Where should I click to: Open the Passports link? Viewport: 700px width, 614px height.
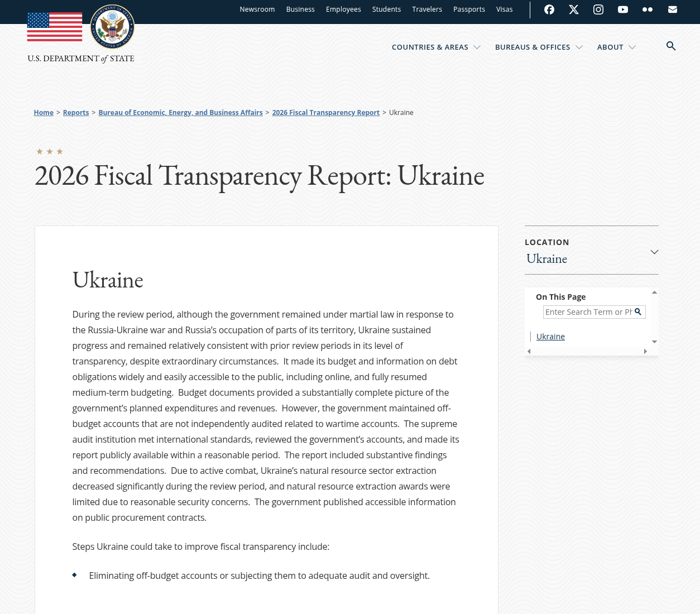pos(469,9)
